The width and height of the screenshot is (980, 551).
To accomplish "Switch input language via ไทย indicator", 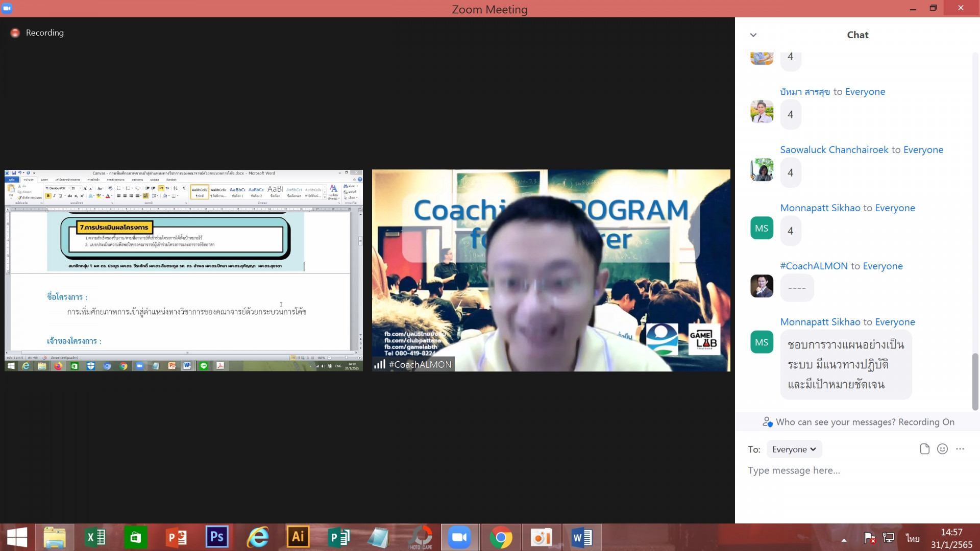I will tap(913, 538).
